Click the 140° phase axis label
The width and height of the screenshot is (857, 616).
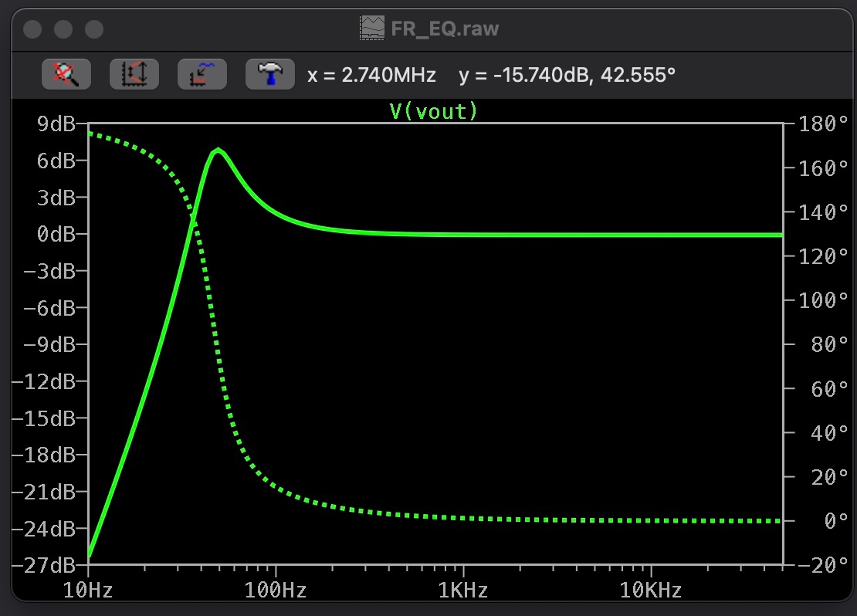click(x=823, y=212)
